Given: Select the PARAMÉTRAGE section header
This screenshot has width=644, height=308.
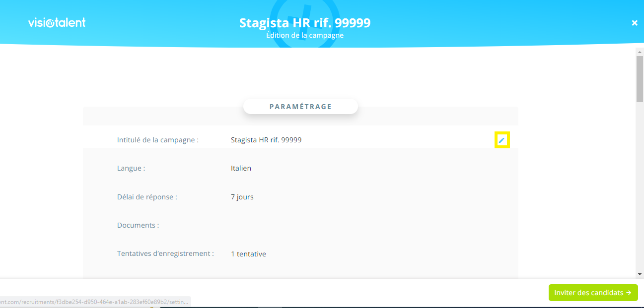Looking at the screenshot, I should [300, 107].
